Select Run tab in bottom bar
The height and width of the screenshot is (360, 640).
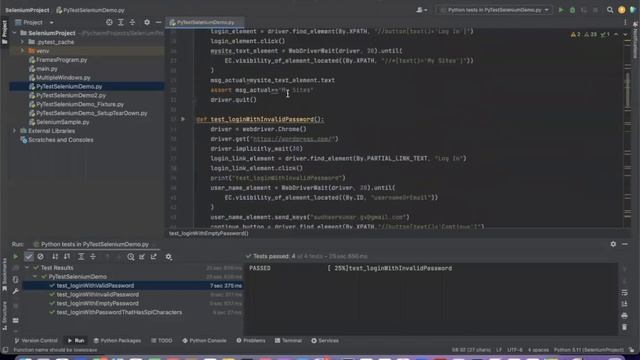click(x=76, y=340)
